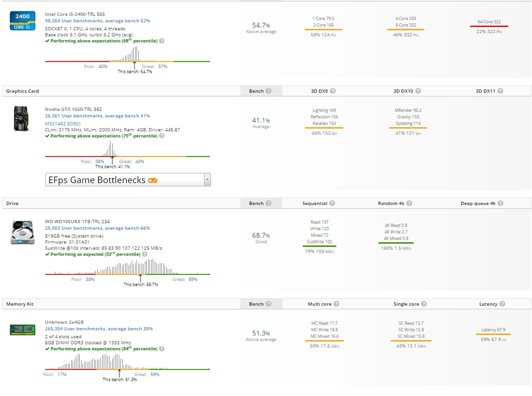Screen dimensions: 532x396
Task: Click the CPU bench distribution histogram
Action: [128, 55]
